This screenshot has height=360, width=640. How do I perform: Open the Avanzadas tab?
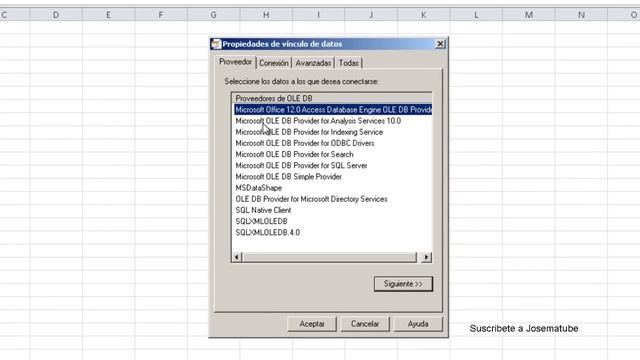[313, 63]
